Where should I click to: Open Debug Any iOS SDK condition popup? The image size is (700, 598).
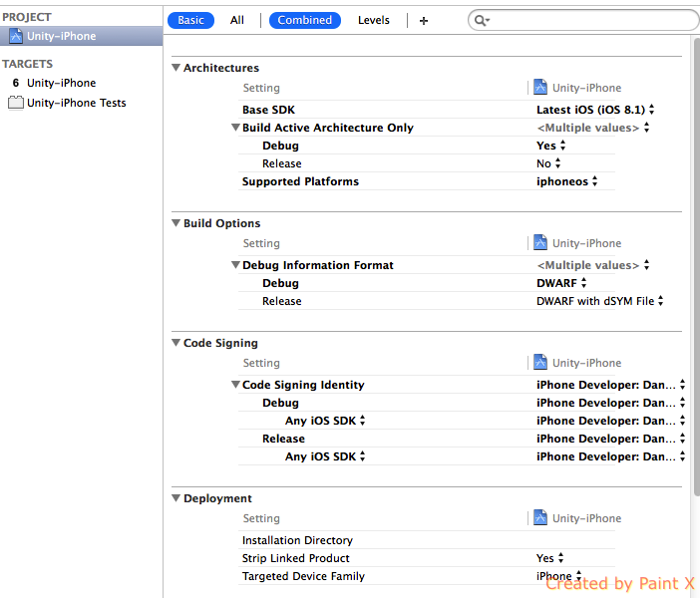(325, 421)
